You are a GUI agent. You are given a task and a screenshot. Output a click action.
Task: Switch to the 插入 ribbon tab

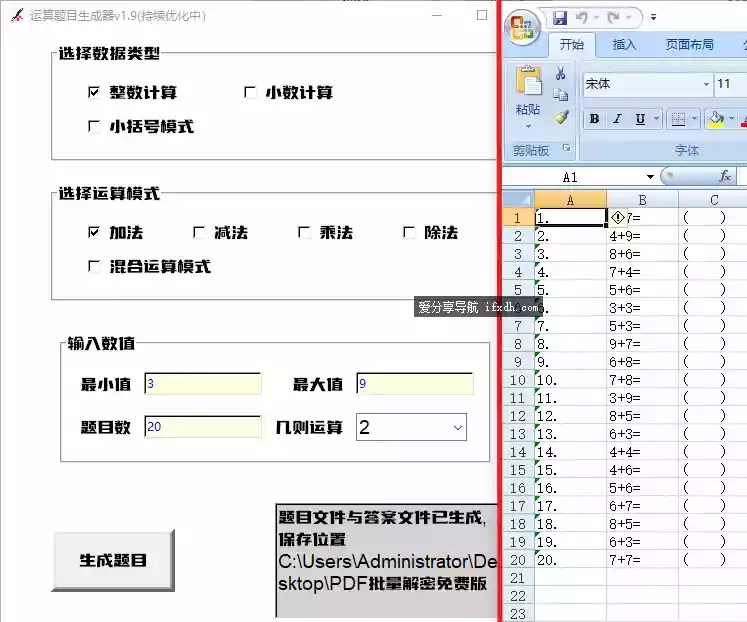click(624, 45)
